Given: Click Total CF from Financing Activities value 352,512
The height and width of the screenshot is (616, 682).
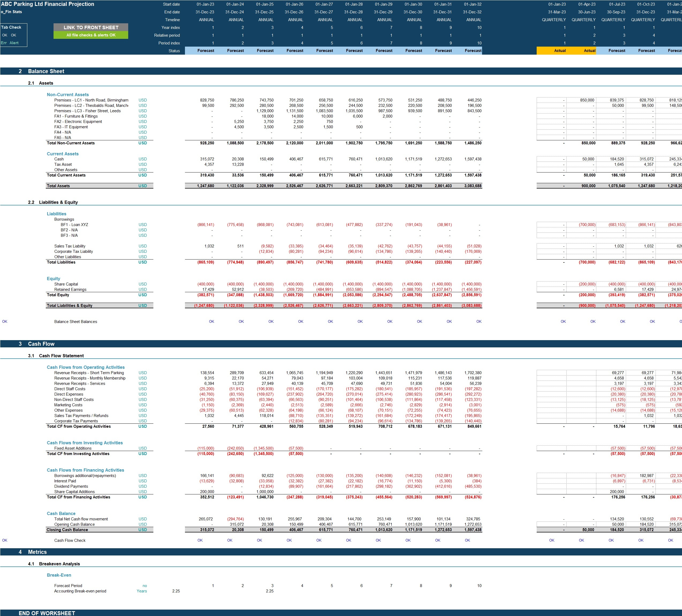Looking at the screenshot, I should (x=207, y=497).
